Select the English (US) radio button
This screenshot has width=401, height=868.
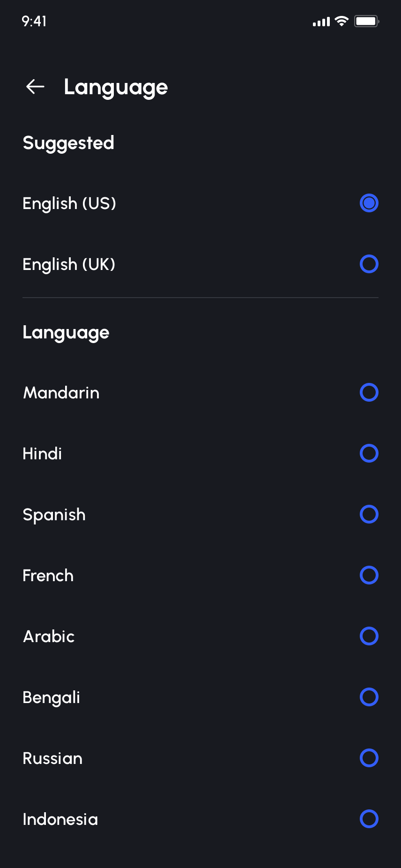pyautogui.click(x=369, y=203)
